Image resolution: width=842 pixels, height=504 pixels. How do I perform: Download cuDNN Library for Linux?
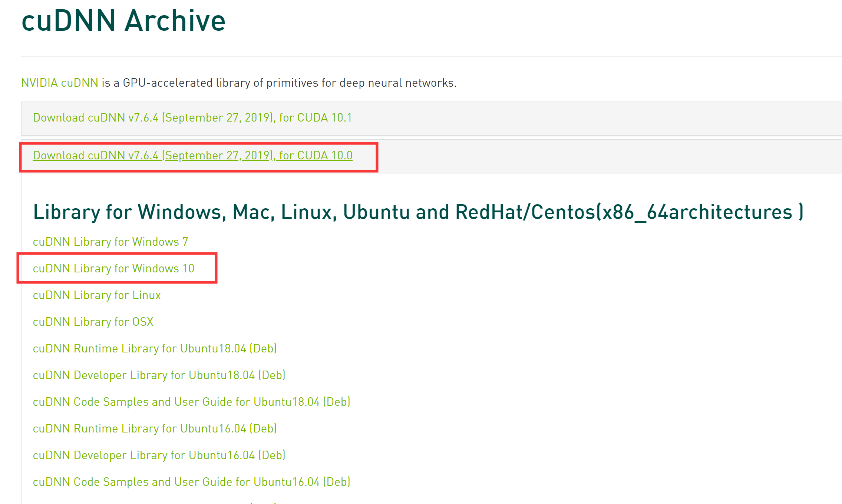pyautogui.click(x=97, y=295)
